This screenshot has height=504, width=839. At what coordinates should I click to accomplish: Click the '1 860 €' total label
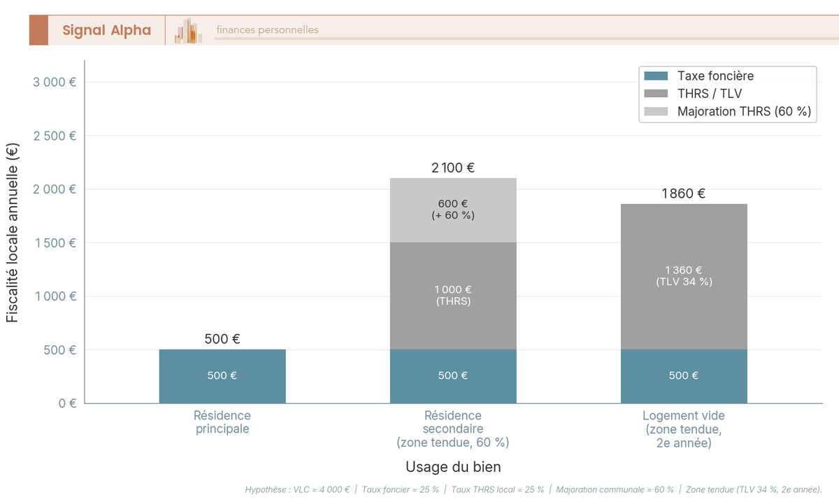[684, 194]
